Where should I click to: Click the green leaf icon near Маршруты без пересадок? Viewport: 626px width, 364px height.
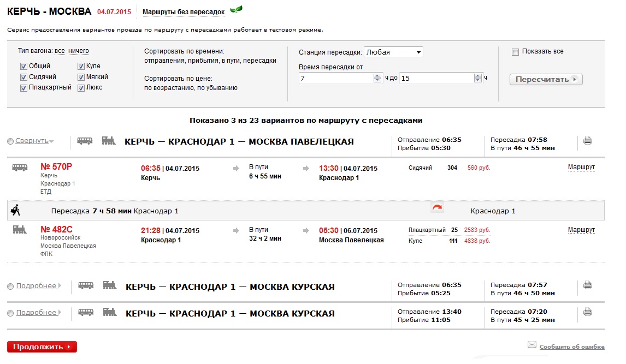tap(236, 9)
